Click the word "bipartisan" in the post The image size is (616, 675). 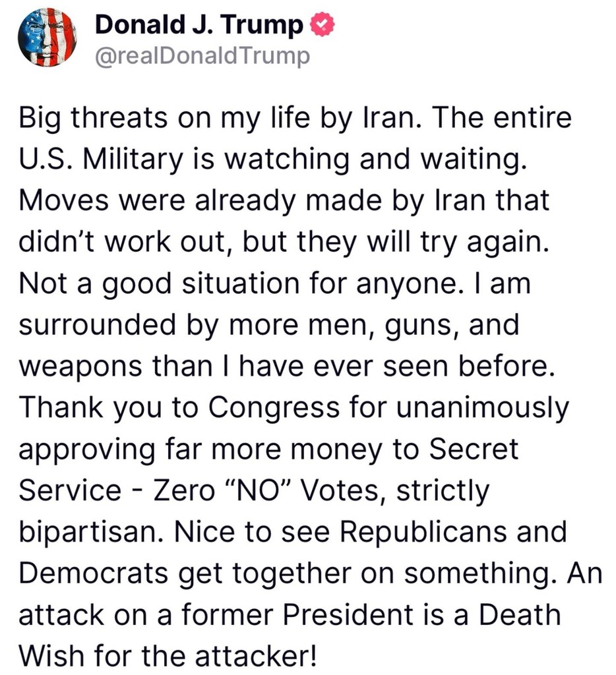[x=92, y=531]
